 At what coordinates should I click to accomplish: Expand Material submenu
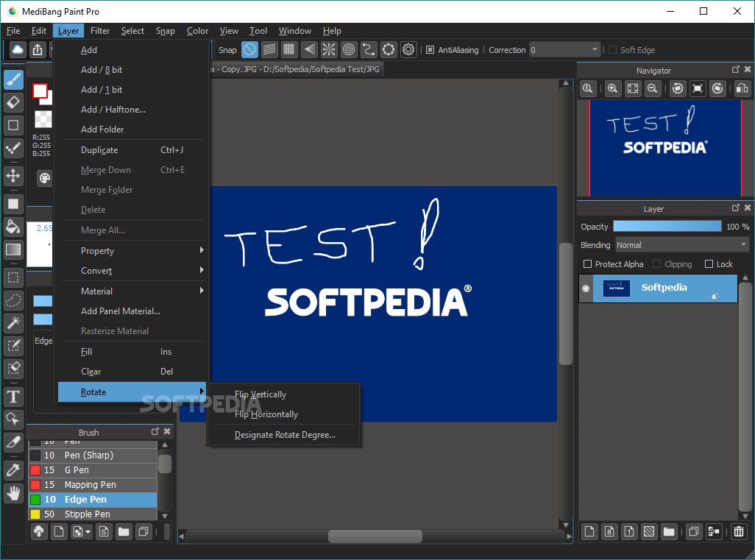click(133, 291)
